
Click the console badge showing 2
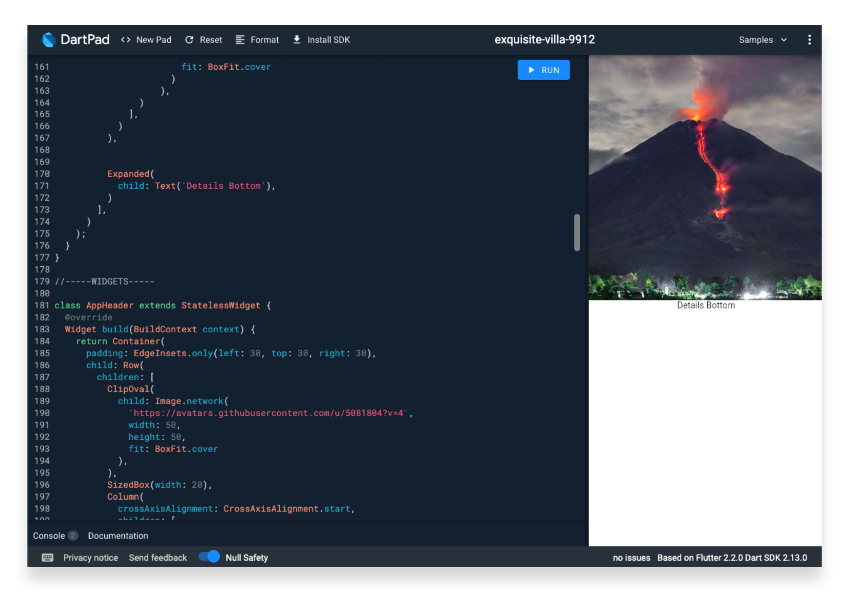[73, 535]
